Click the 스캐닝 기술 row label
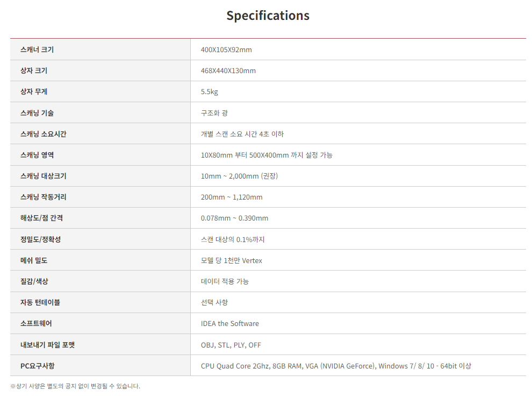 coord(37,113)
